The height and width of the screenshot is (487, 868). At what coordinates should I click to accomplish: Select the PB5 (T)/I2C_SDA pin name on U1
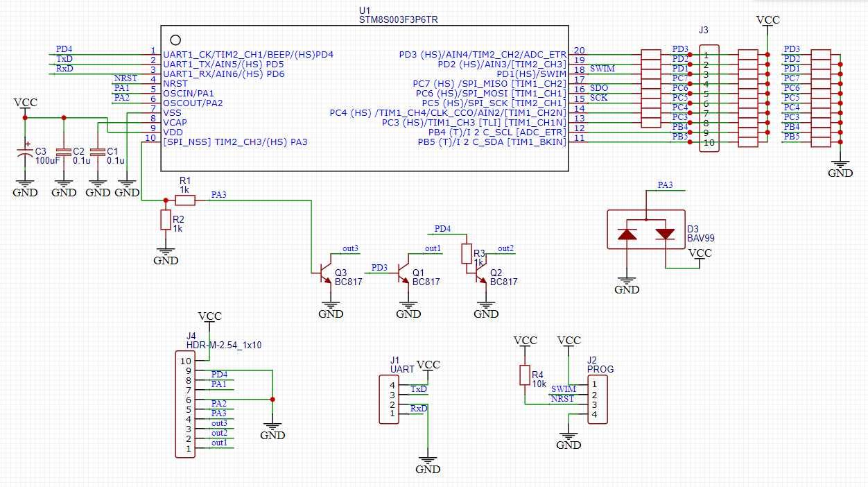(x=492, y=142)
